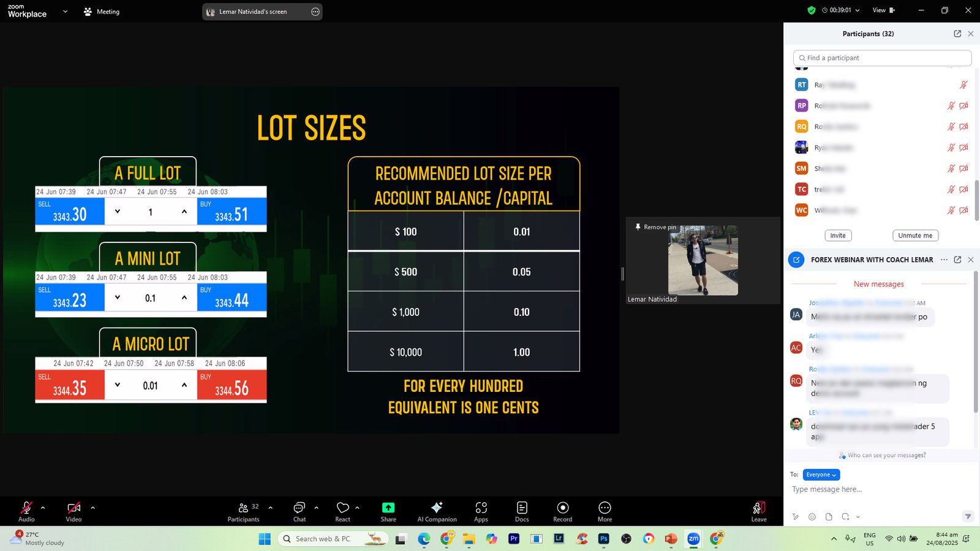This screenshot has width=980, height=551.
Task: Pop out the Participants panel
Action: point(957,34)
